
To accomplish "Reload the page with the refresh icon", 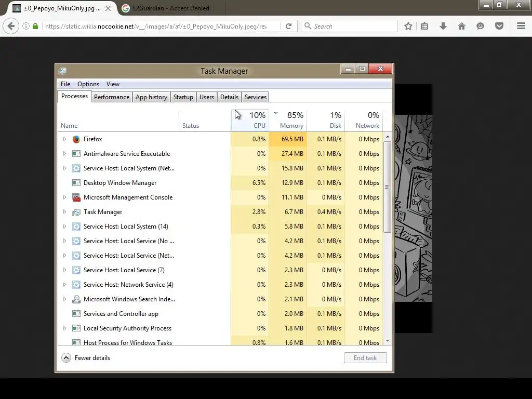I will point(289,26).
